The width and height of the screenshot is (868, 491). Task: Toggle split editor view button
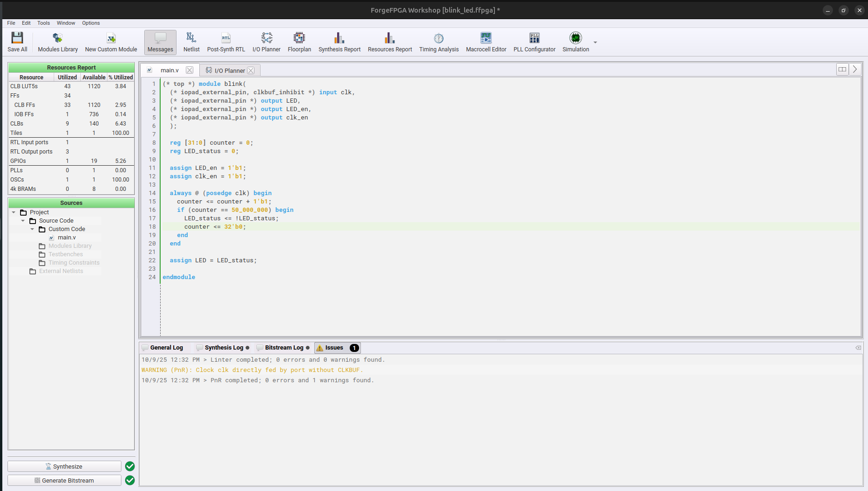[x=842, y=70]
